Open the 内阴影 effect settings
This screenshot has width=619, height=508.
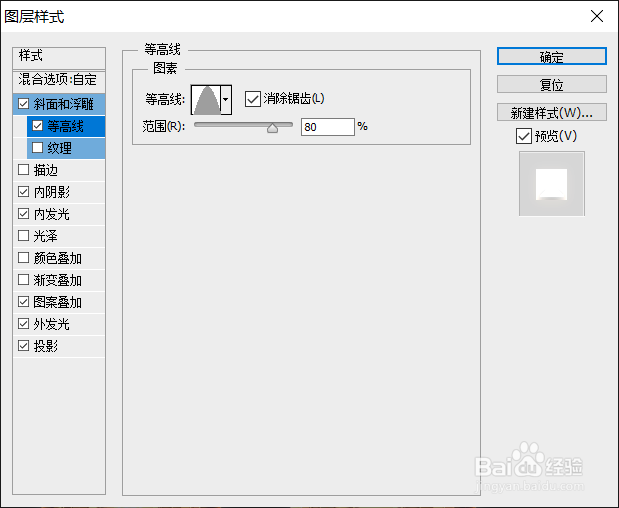click(x=52, y=192)
